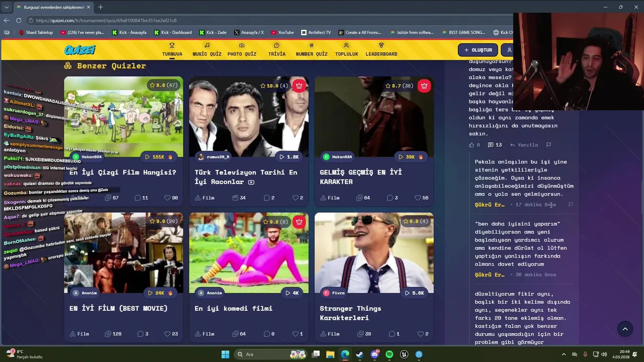Show hidden system tray icons

tap(563, 354)
